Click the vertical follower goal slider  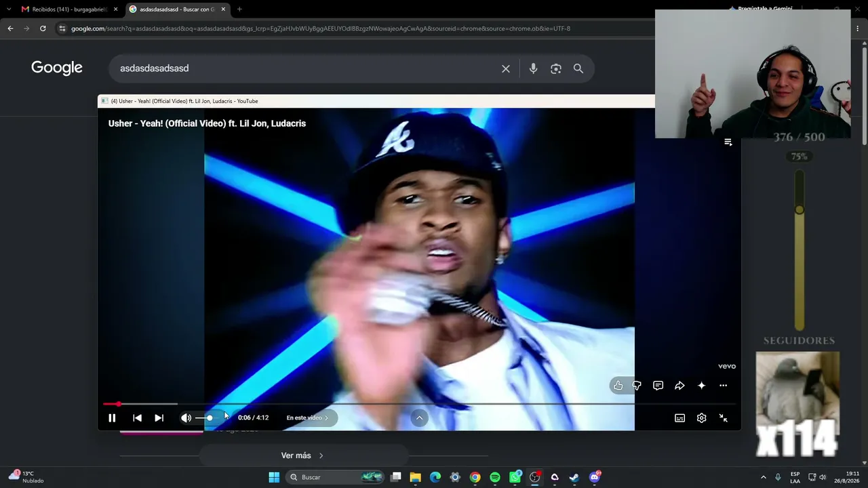800,251
